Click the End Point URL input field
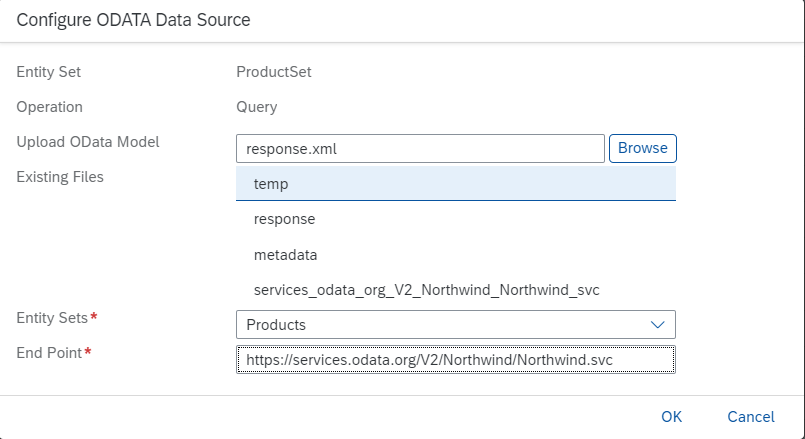The image size is (805, 439). (455, 359)
